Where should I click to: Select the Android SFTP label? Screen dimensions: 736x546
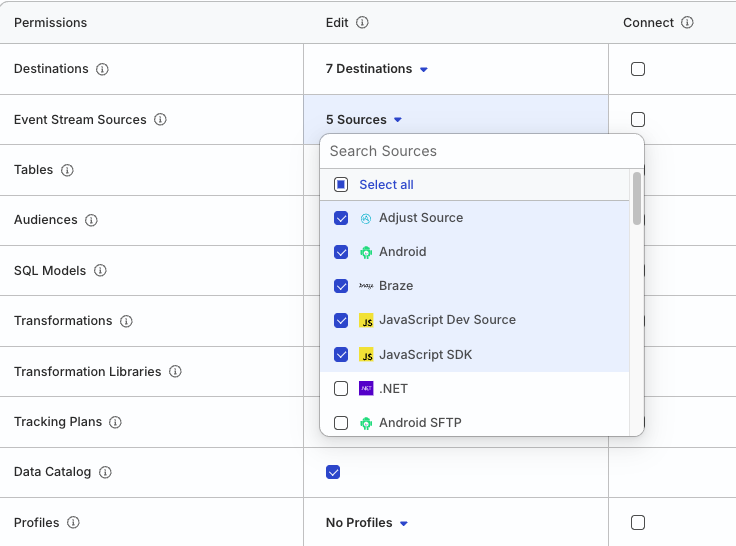420,423
